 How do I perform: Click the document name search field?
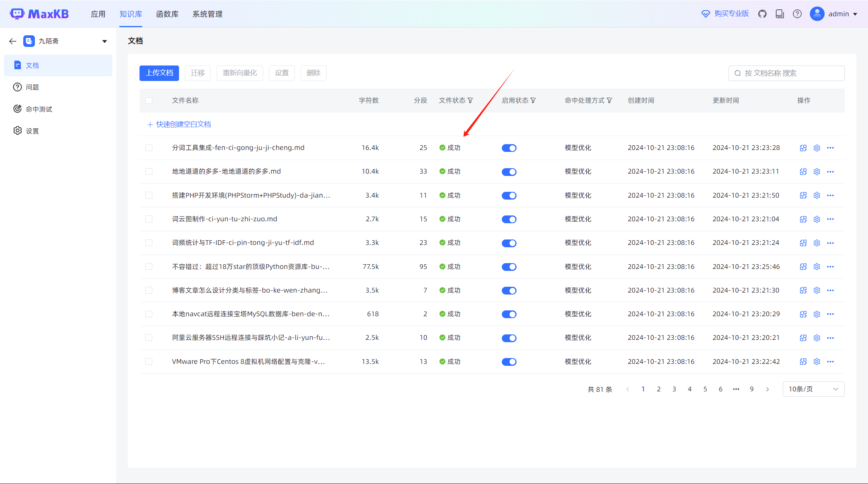tap(787, 73)
